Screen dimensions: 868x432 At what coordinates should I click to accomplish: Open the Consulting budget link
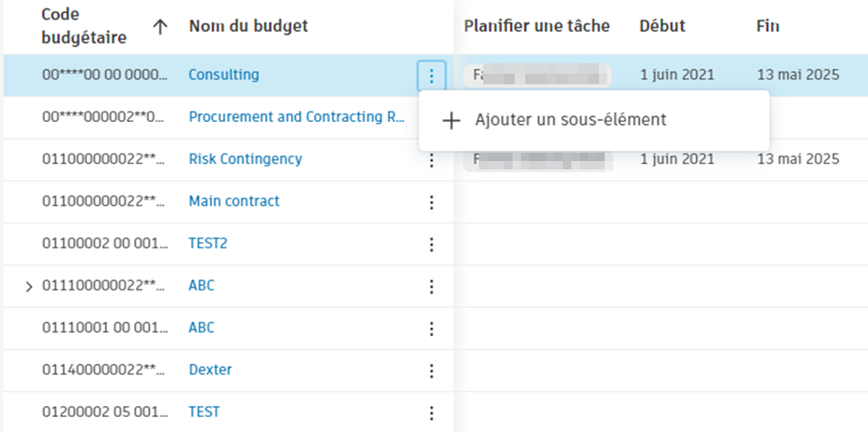tap(223, 74)
